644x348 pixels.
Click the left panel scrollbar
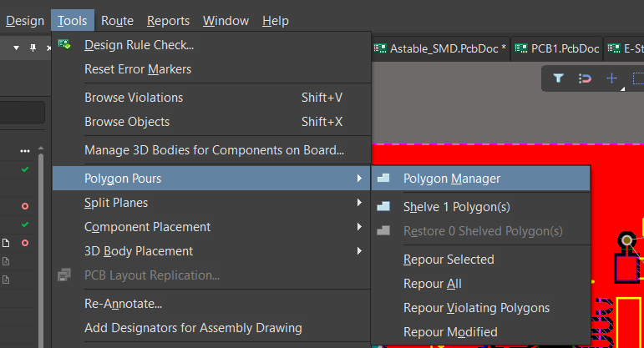click(x=41, y=250)
